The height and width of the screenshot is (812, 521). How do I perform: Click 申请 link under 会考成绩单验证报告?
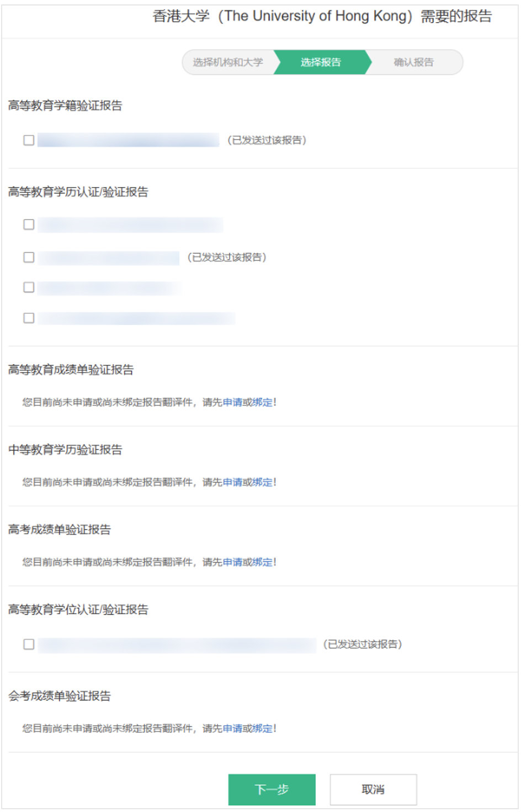(x=232, y=729)
